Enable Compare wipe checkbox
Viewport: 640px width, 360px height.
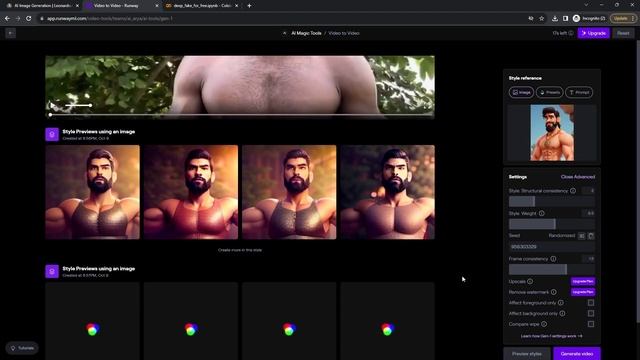pyautogui.click(x=591, y=324)
